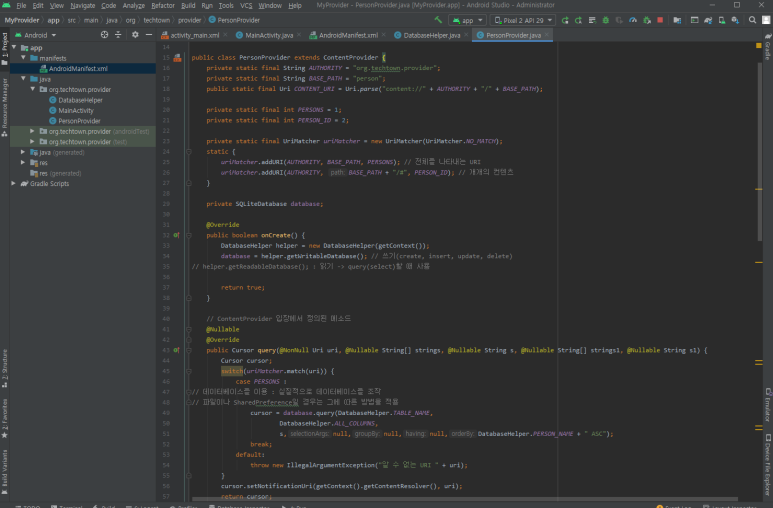Screen dimensions: 773x508
Task: Click the editor vertical scrollbar thumb
Action: pyautogui.click(x=759, y=152)
